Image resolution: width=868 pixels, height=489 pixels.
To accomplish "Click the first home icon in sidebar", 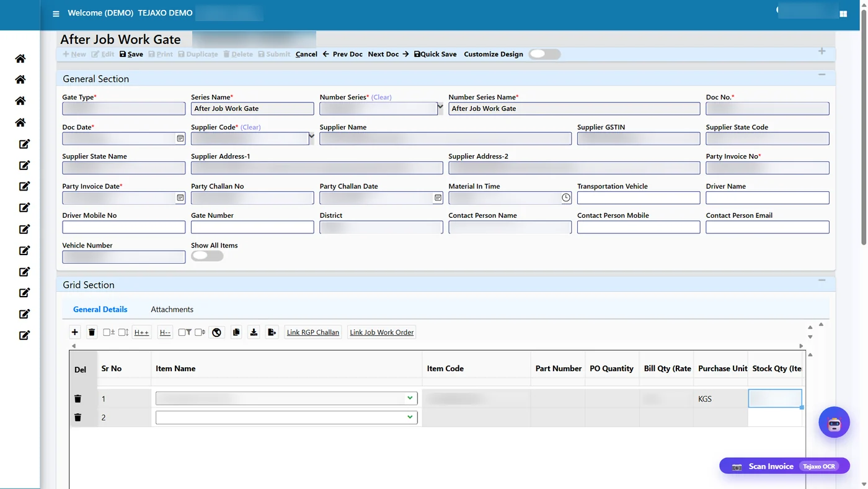I will tap(20, 58).
